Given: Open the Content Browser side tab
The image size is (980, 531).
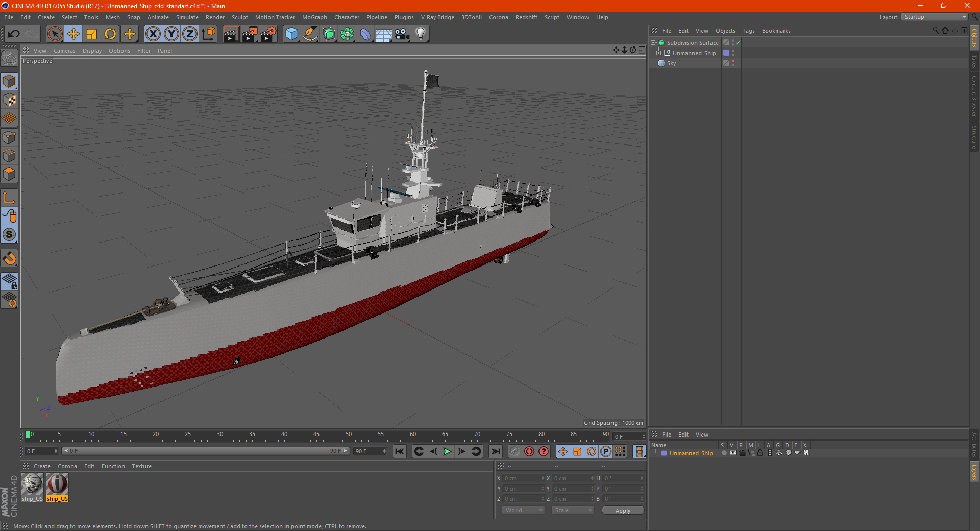Looking at the screenshot, I should click(974, 96).
